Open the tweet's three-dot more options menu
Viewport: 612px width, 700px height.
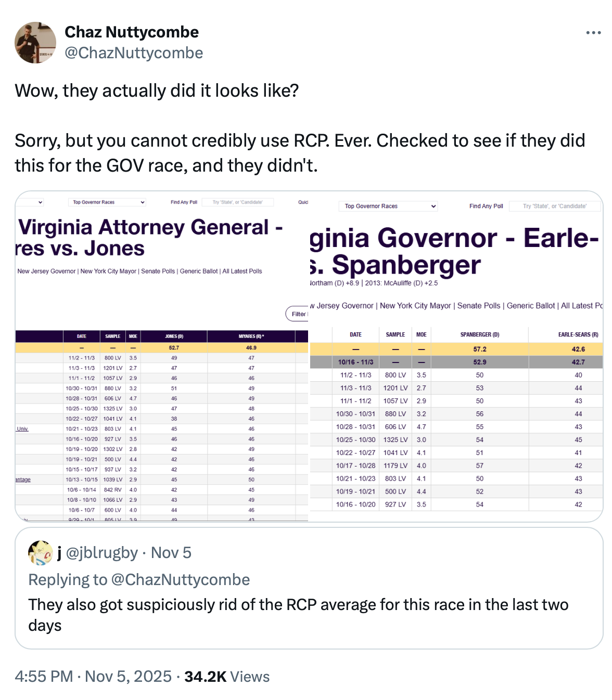[593, 33]
